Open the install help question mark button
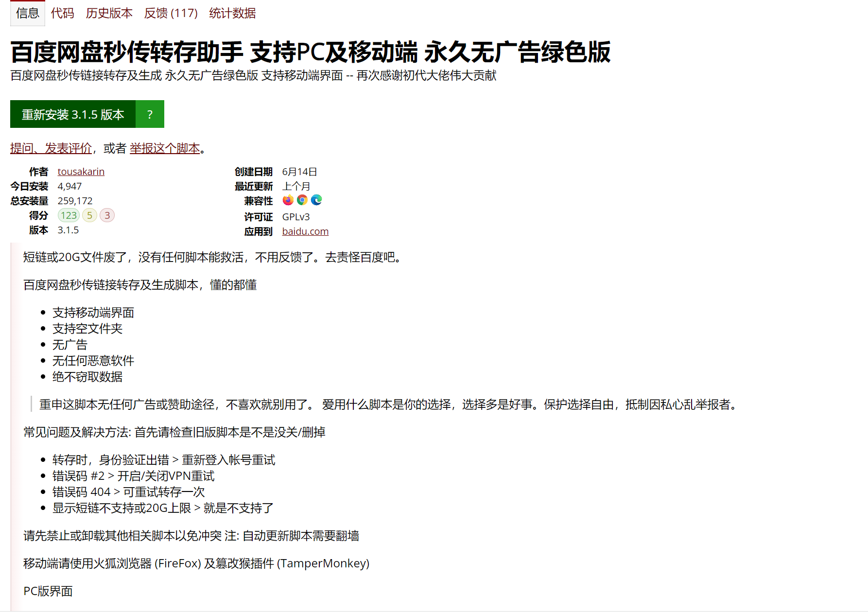 (150, 114)
